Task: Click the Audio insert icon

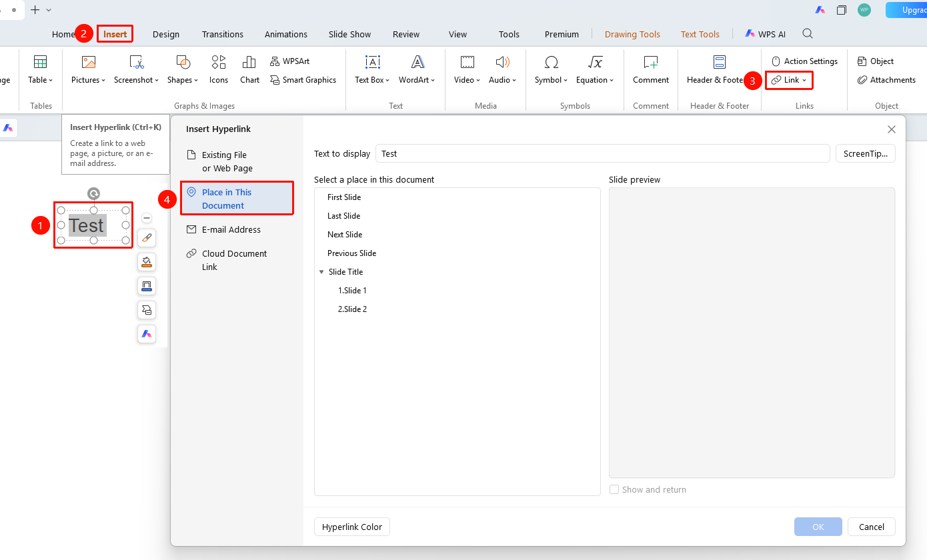Action: tap(503, 62)
